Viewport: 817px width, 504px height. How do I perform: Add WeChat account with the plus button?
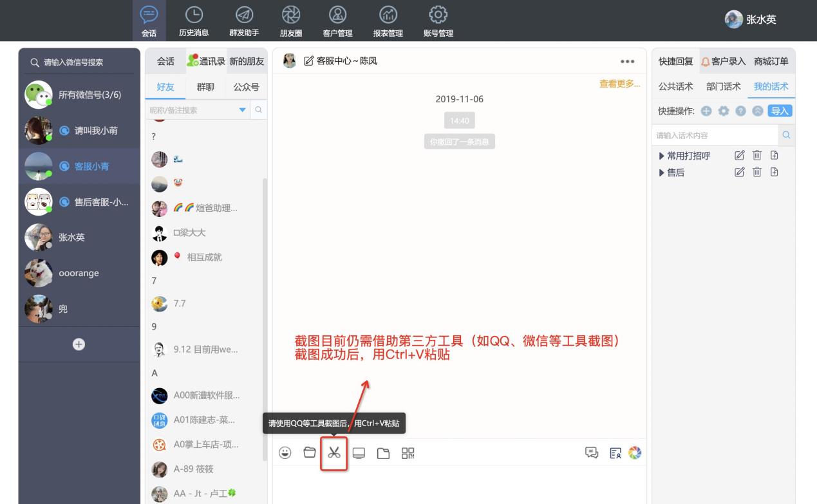tap(79, 344)
